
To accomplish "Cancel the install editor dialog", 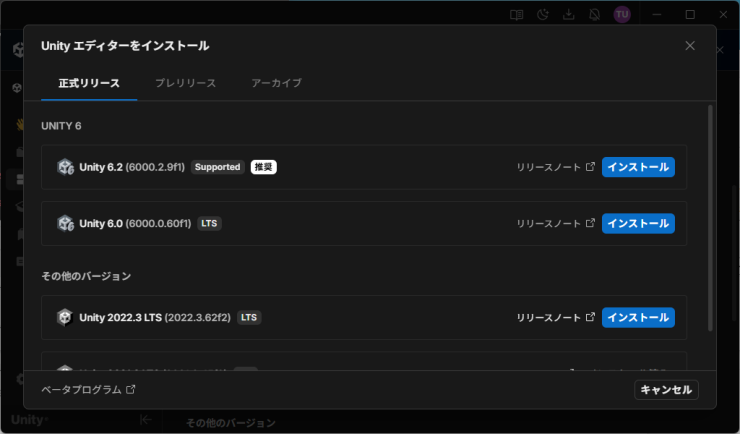I will [666, 390].
